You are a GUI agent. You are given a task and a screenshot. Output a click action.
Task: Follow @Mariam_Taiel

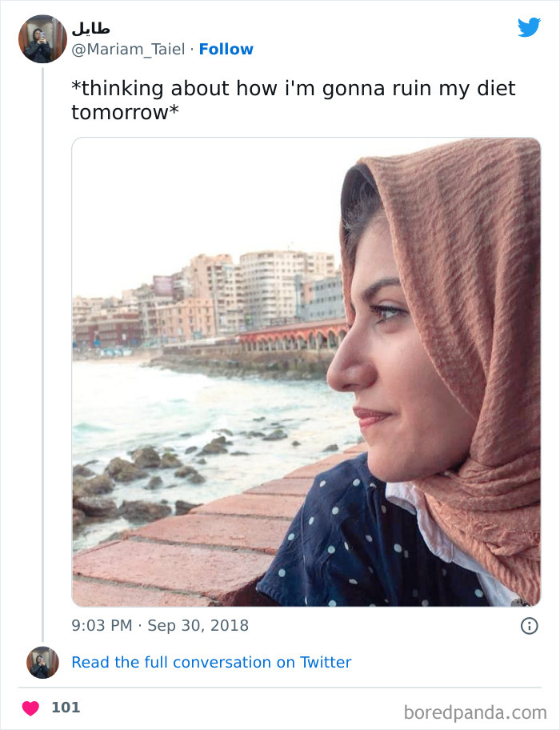226,49
